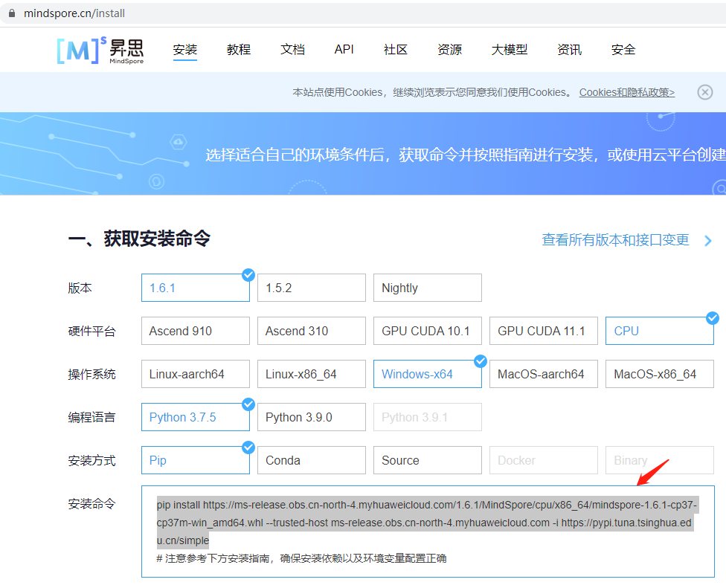726x588 pixels.
Task: Dismiss the cookies notice with X icon
Action: click(704, 92)
